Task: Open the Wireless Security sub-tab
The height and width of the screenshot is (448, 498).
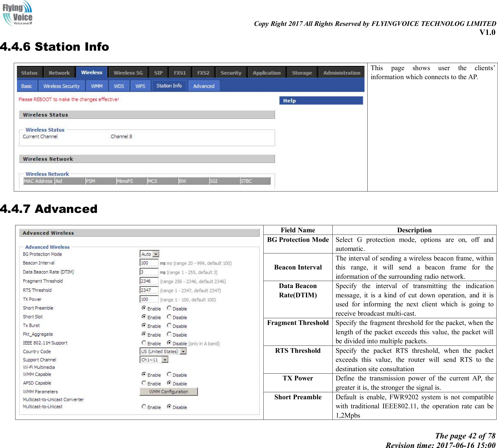Action: pos(62,86)
